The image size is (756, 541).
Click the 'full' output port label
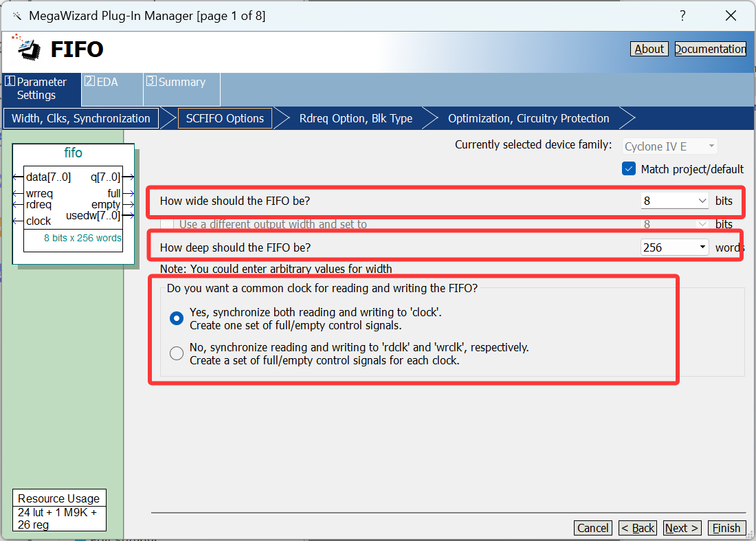114,193
